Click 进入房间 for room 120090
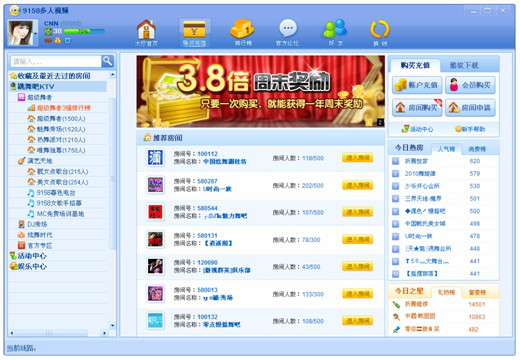The width and height of the screenshot is (520, 360). 357,267
